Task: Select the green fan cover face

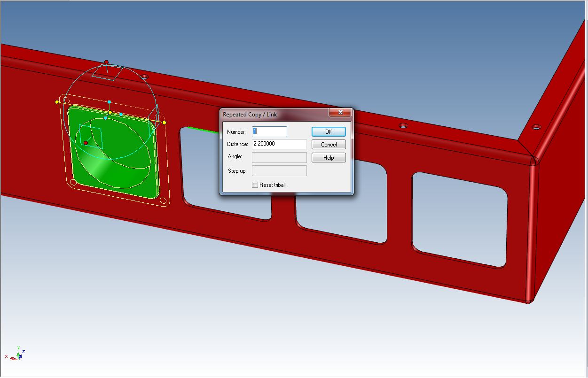Action: point(118,174)
